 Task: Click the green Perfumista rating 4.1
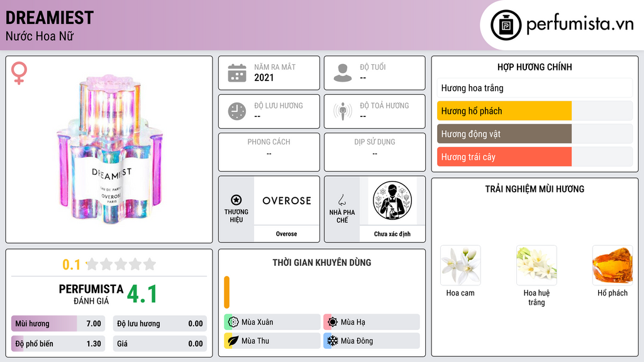pos(142,294)
